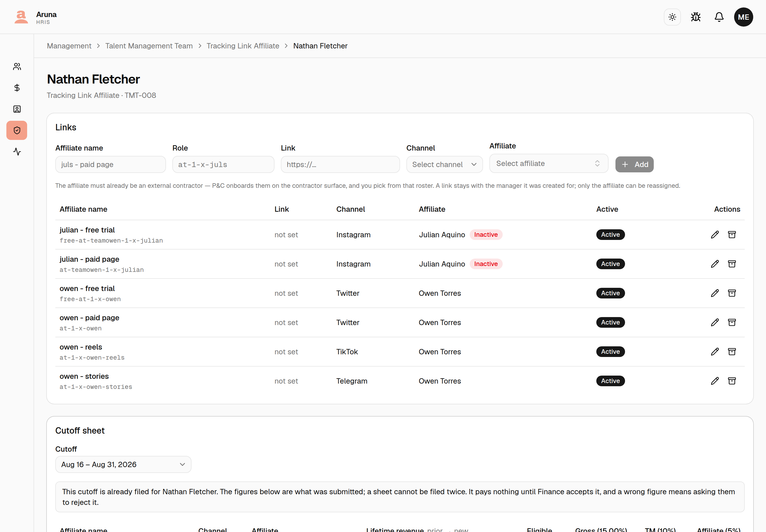The image size is (766, 532).
Task: Click Instagram channel in julian - paid page row
Action: tap(353, 264)
